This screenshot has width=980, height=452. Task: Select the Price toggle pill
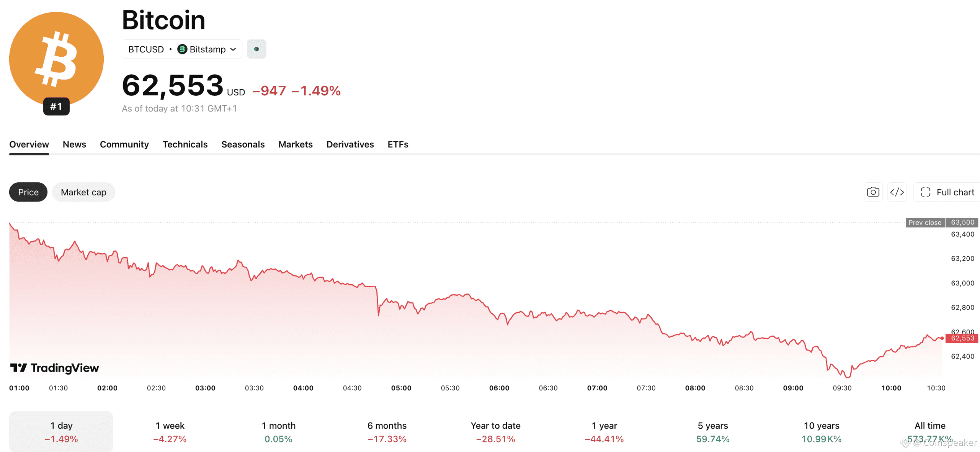[x=28, y=192]
